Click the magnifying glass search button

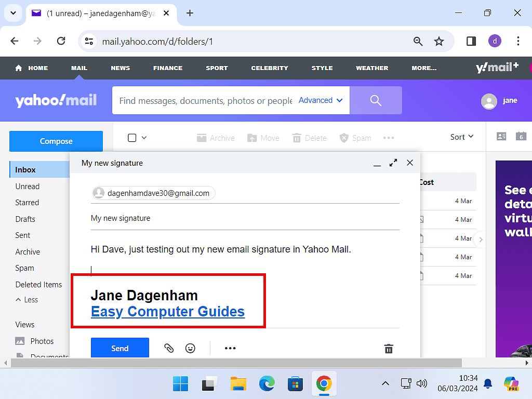click(376, 100)
